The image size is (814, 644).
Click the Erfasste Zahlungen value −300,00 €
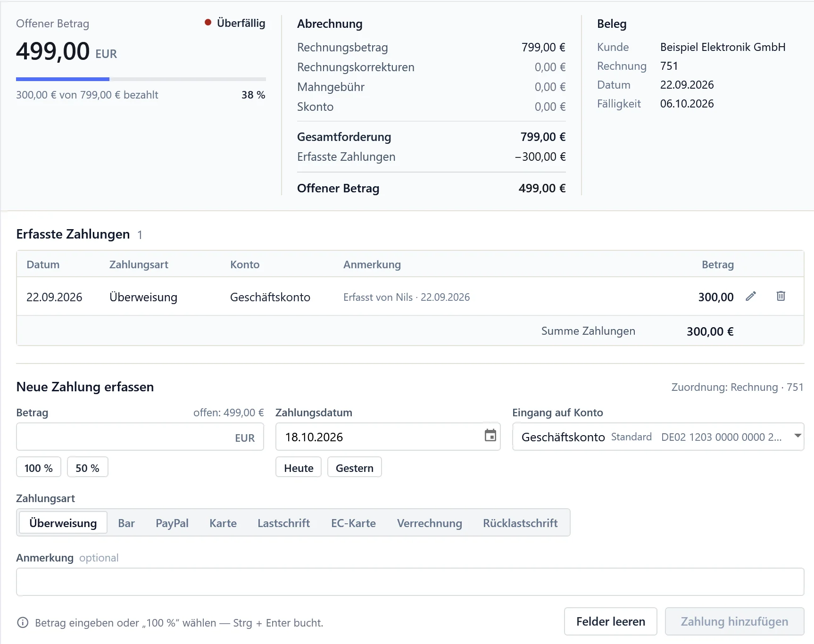[540, 157]
